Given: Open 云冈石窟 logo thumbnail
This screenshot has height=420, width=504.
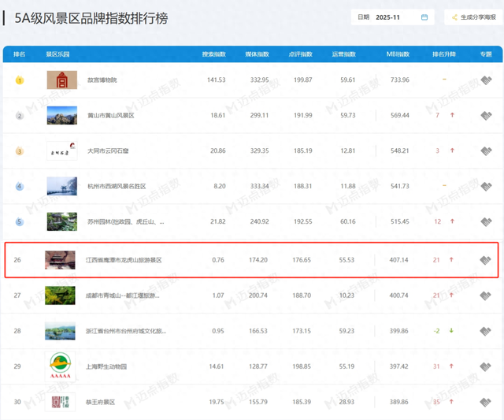Looking at the screenshot, I should click(x=62, y=151).
